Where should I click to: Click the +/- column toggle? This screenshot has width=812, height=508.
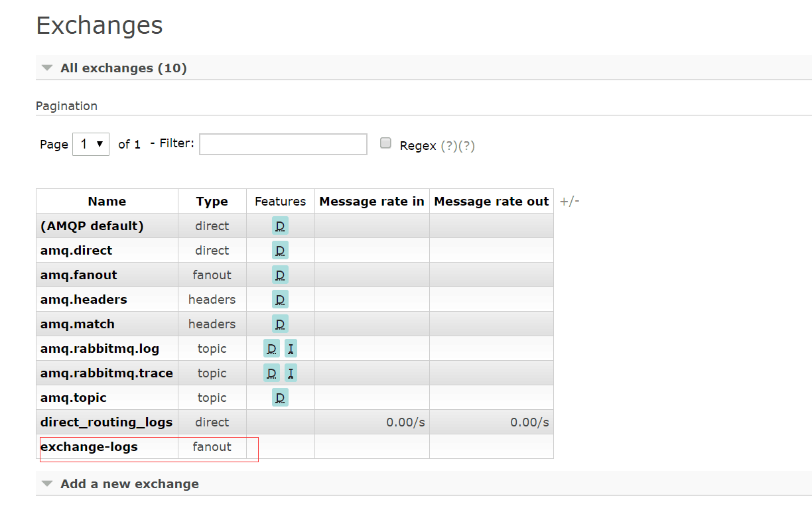click(569, 202)
